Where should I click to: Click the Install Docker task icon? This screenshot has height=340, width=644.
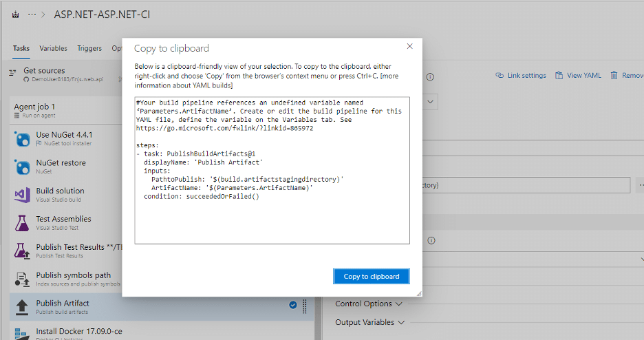point(22,333)
